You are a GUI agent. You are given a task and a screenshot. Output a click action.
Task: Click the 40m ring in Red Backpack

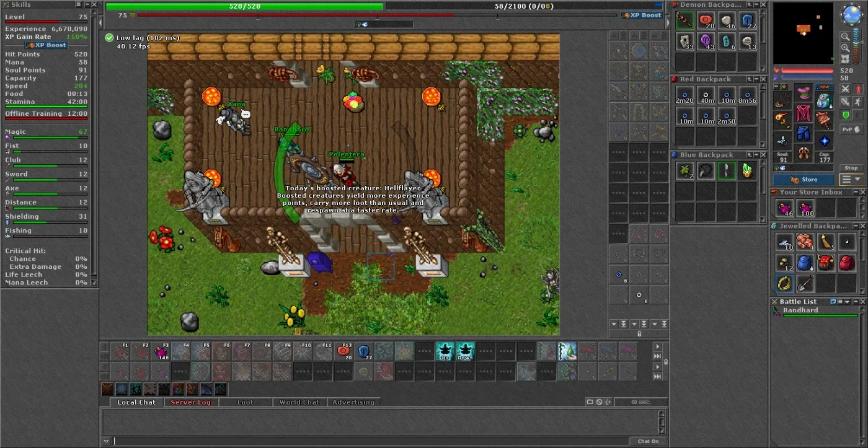706,95
